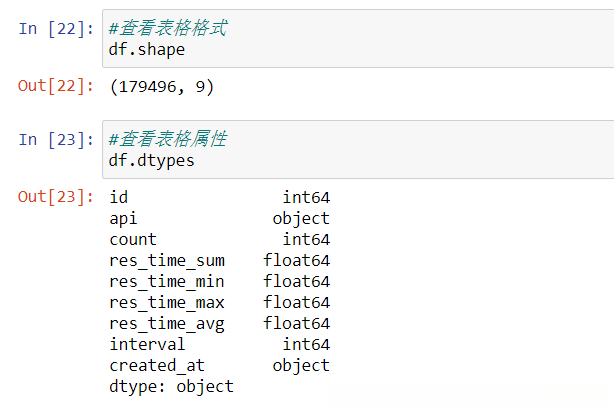Click the dtype: object summary line

click(x=171, y=386)
